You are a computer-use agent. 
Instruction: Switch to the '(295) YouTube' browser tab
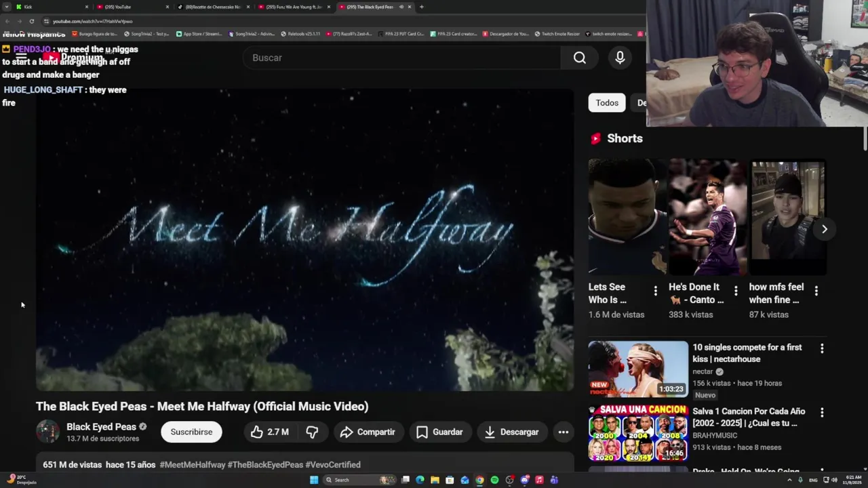(131, 7)
